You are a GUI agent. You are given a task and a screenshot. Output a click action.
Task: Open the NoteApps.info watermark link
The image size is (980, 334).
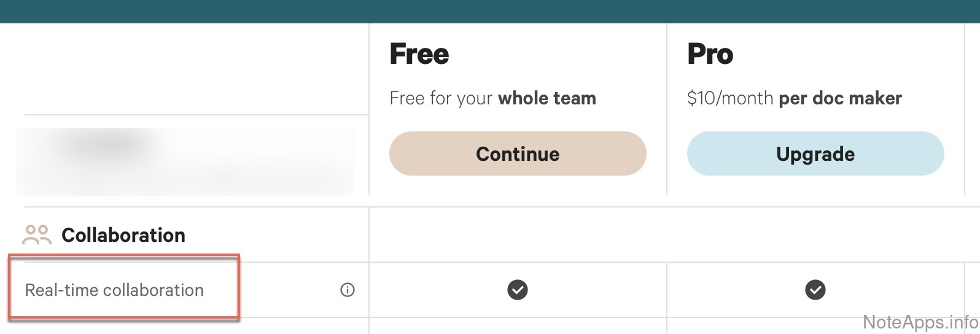click(920, 322)
